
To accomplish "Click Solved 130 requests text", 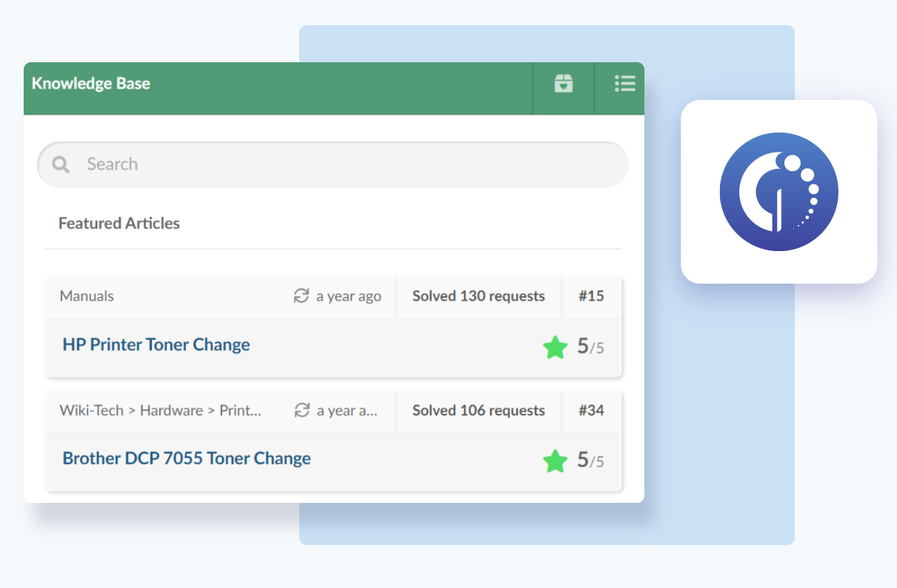I will click(478, 296).
